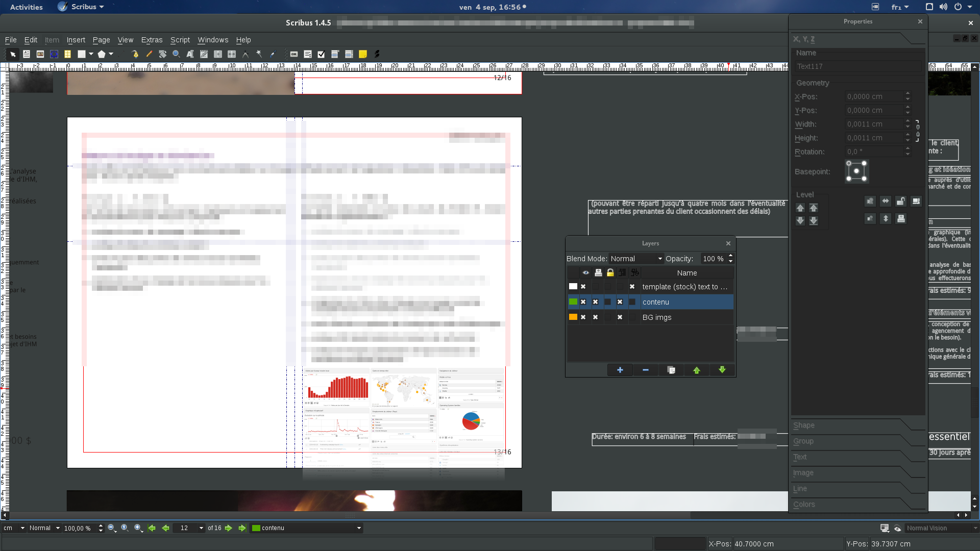Move layer up with green arrow
The height and width of the screenshot is (551, 980).
(x=696, y=370)
